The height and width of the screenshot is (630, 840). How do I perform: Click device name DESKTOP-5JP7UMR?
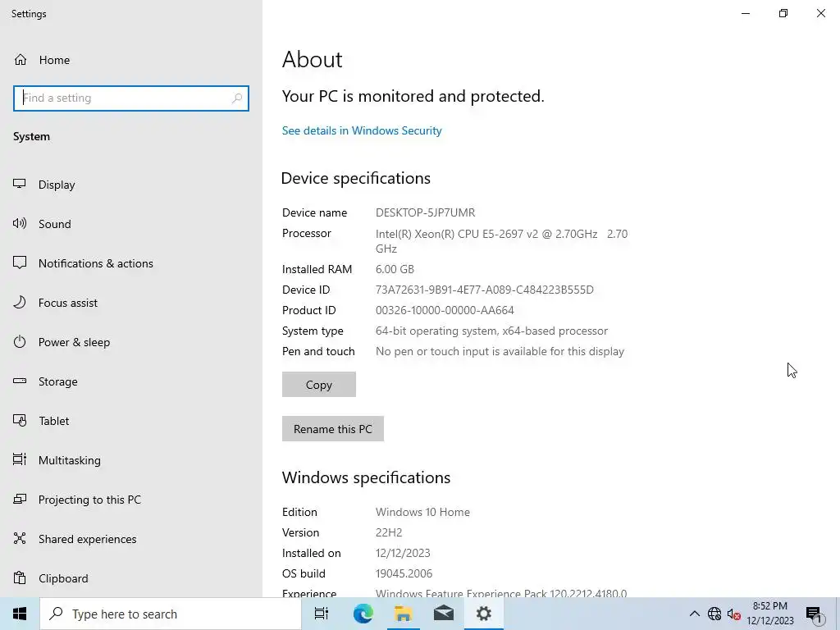tap(426, 212)
